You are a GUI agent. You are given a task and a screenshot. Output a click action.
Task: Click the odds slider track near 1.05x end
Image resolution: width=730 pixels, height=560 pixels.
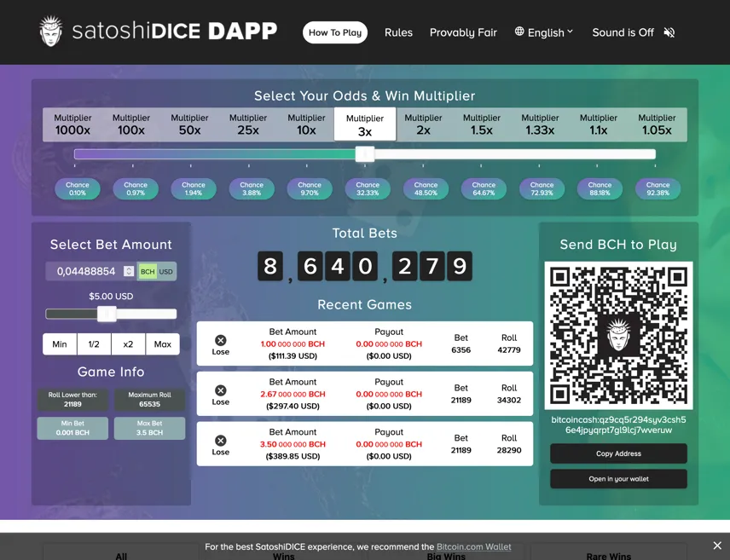pyautogui.click(x=650, y=154)
